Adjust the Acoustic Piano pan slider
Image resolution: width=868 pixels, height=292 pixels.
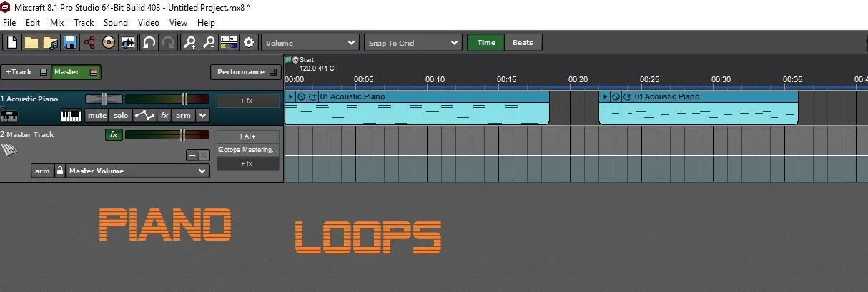[104, 99]
